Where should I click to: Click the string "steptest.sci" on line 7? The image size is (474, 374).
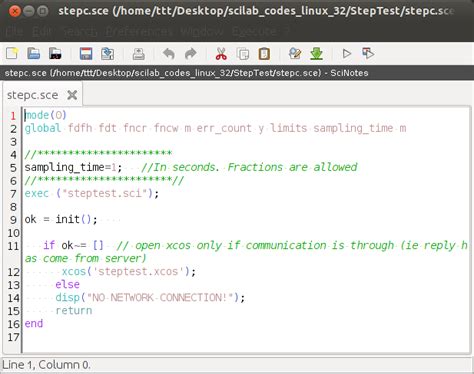[105, 193]
